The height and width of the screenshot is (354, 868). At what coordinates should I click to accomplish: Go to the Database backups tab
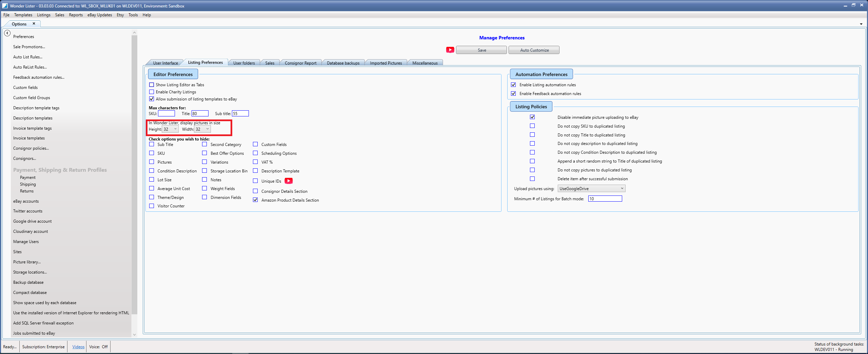pos(343,63)
